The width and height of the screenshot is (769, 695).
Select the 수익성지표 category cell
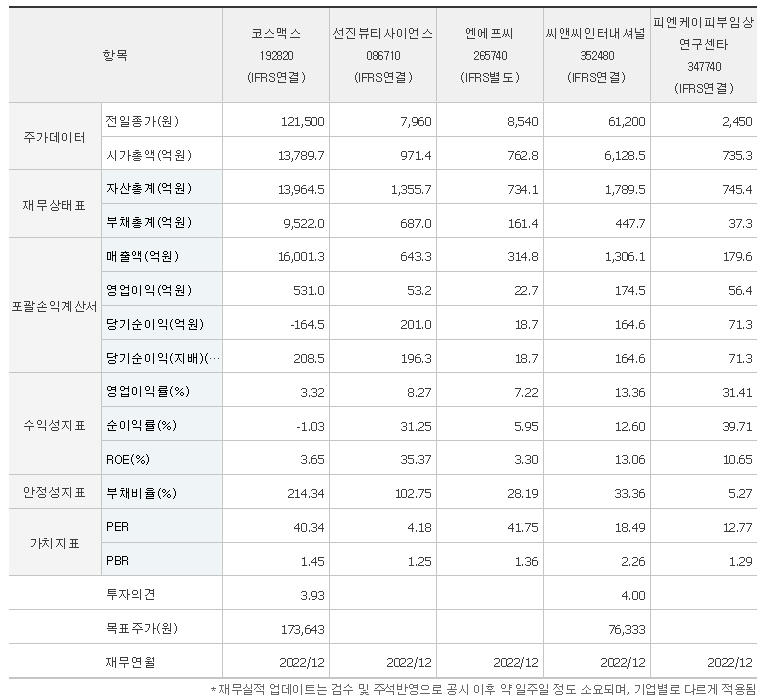click(x=55, y=425)
